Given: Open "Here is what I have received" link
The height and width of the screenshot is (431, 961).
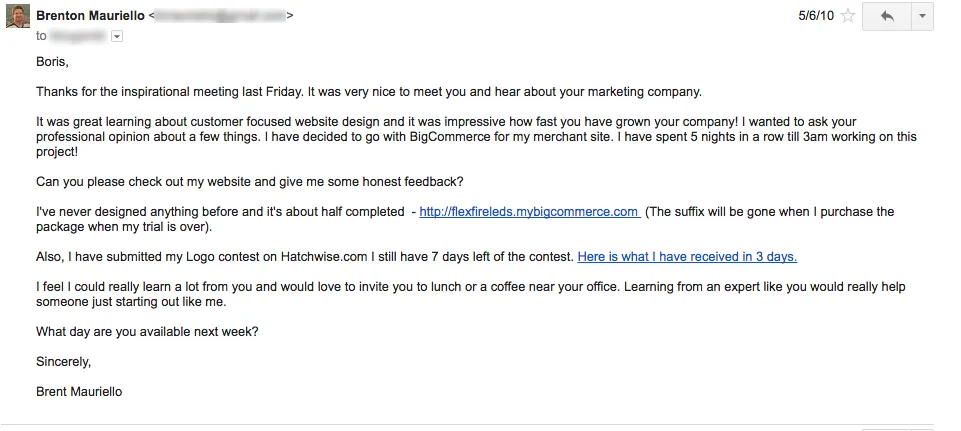Looking at the screenshot, I should (x=687, y=257).
